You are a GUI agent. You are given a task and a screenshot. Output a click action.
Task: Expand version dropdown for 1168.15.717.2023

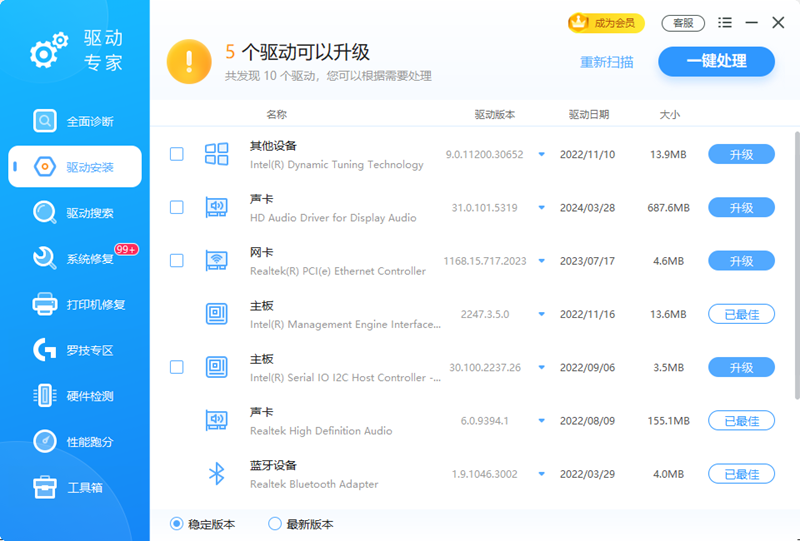click(x=542, y=261)
